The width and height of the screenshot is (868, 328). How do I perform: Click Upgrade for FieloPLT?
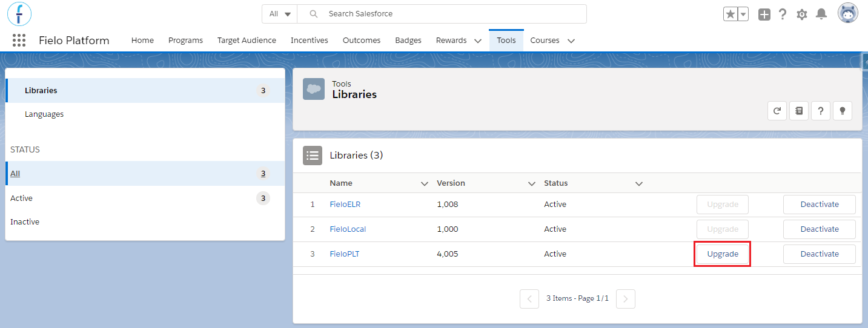coord(723,254)
